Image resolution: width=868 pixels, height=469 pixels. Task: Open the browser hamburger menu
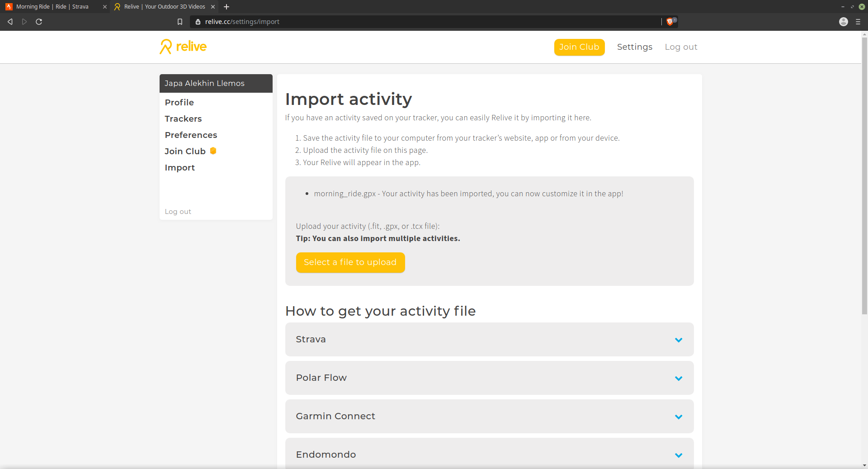coord(858,22)
